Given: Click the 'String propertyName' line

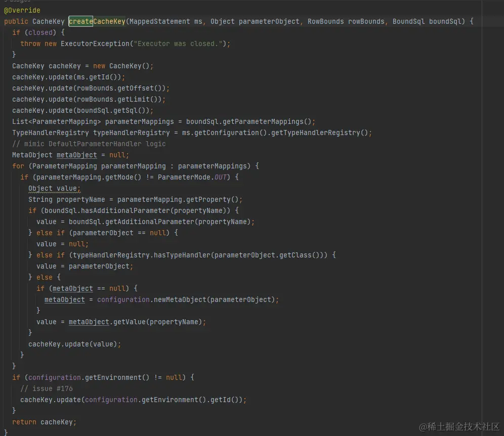Looking at the screenshot, I should pyautogui.click(x=135, y=199).
